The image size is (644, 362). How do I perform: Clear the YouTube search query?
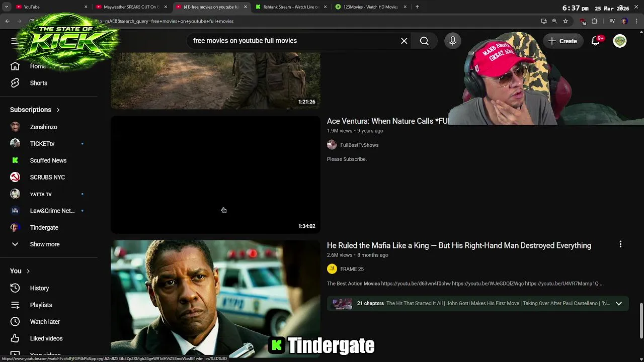tap(404, 41)
